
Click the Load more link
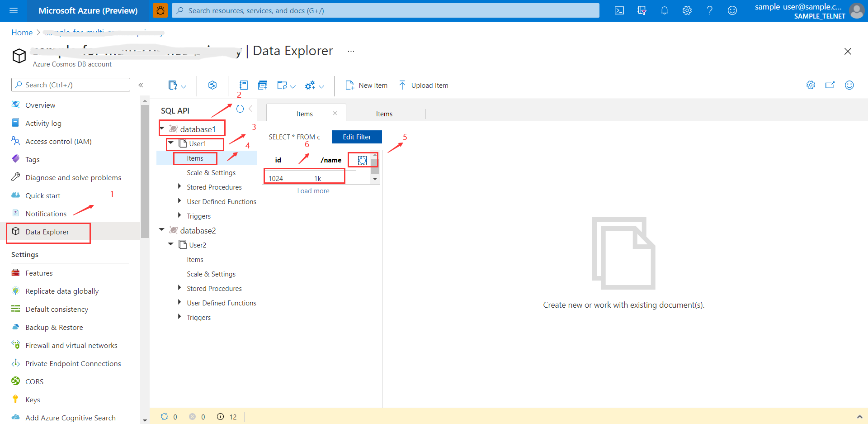point(313,191)
